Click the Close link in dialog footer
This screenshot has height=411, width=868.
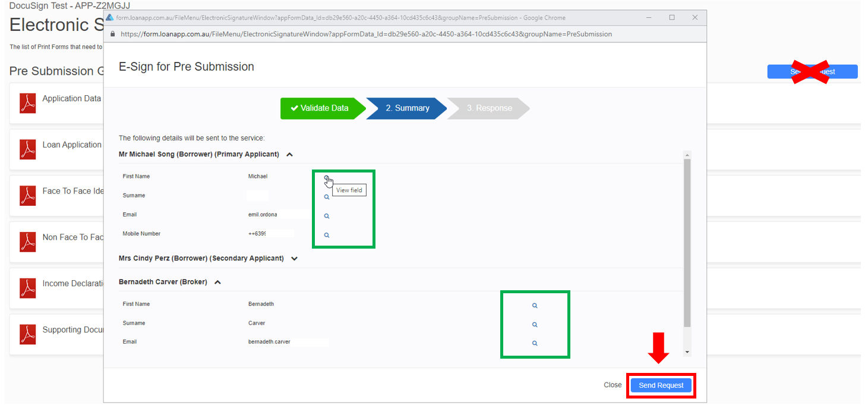pyautogui.click(x=613, y=385)
